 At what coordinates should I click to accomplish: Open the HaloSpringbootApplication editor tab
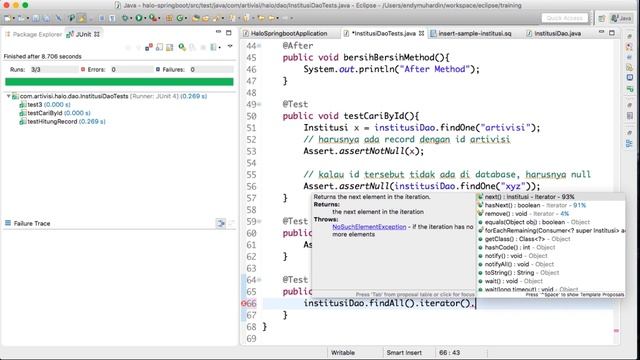(x=289, y=33)
